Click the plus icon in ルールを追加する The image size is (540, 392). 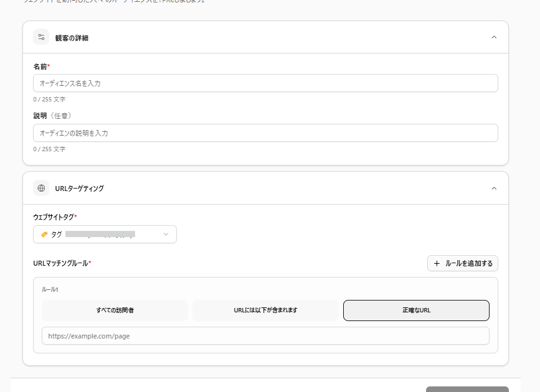(437, 263)
